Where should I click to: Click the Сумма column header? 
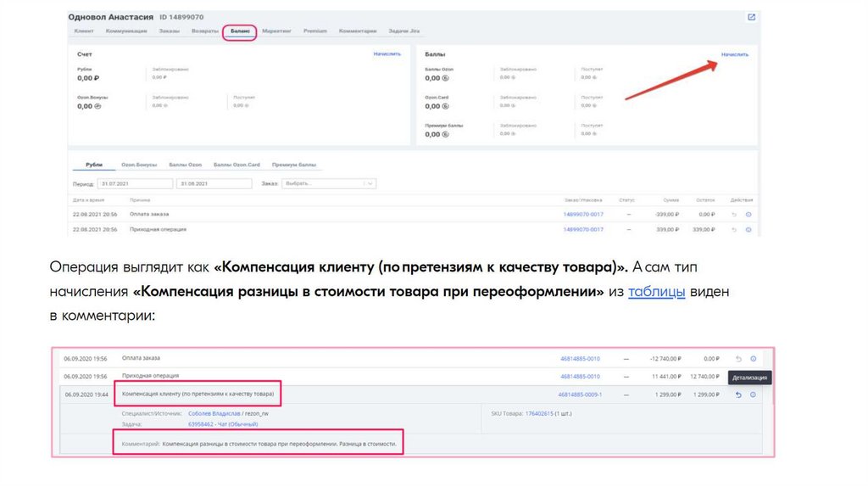(x=671, y=200)
